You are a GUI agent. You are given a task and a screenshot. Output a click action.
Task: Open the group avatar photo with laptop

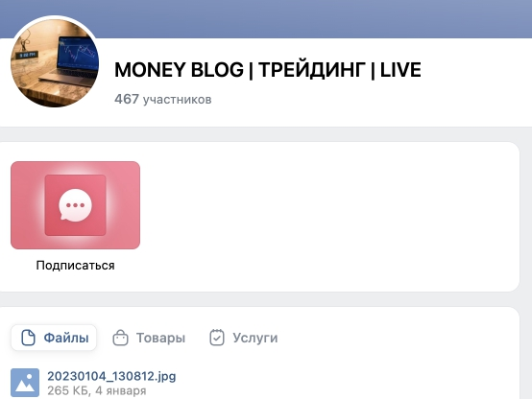[x=55, y=63]
